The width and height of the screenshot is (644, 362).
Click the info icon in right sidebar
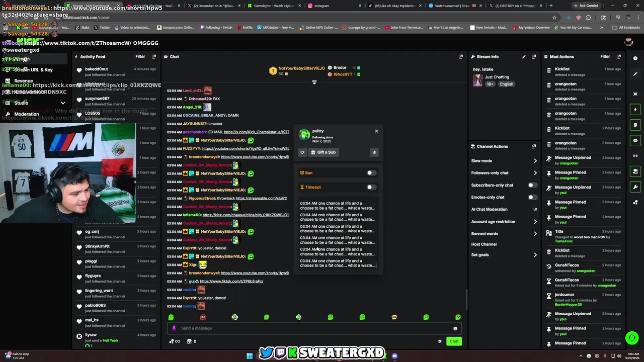[x=635, y=58]
